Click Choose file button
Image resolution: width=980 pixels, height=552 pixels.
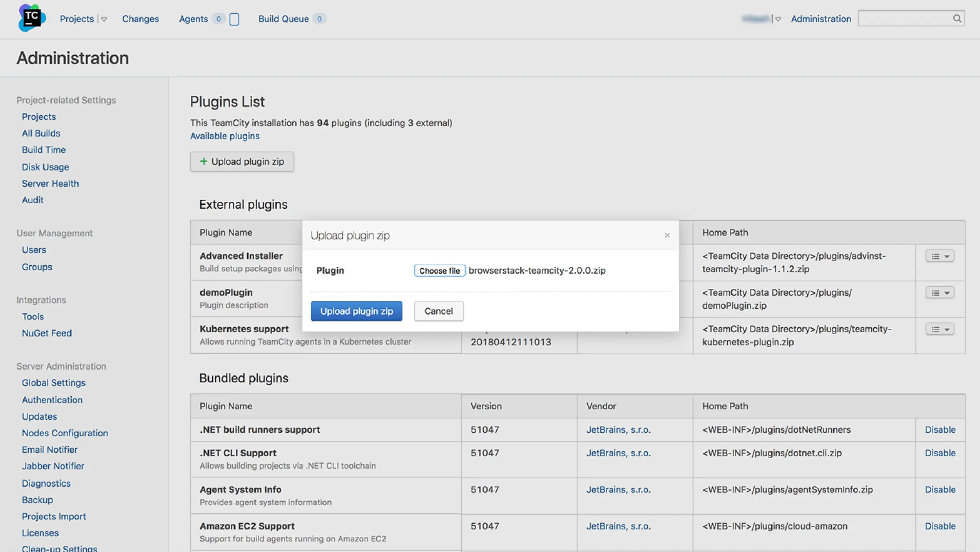[440, 271]
